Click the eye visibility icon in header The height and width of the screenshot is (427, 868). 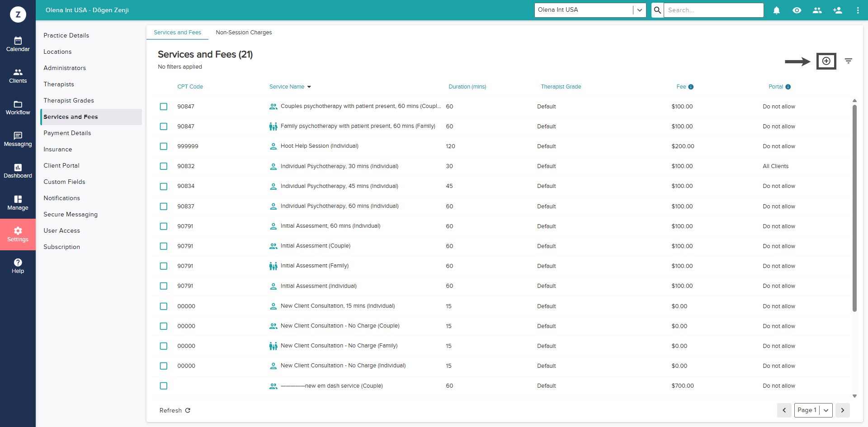point(797,10)
